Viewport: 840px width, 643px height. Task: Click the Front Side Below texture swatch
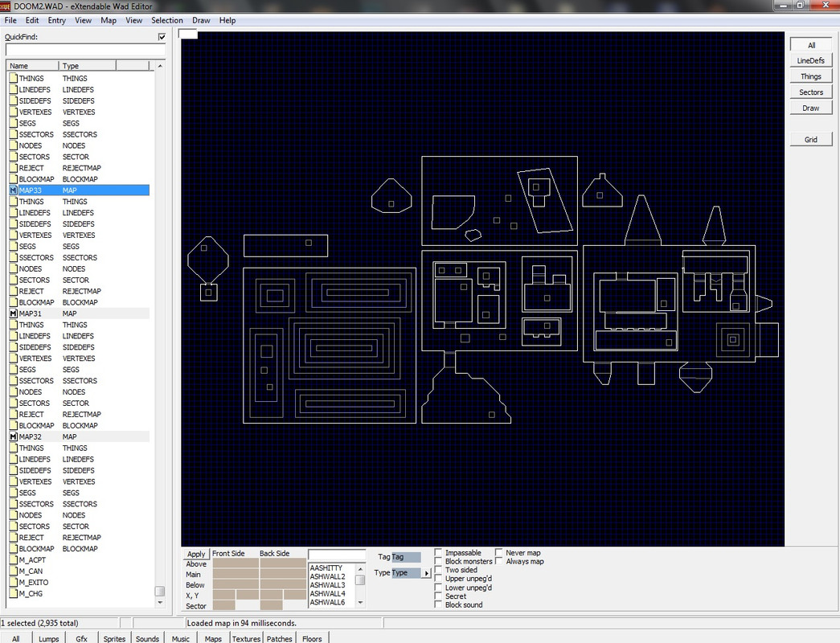pos(236,584)
